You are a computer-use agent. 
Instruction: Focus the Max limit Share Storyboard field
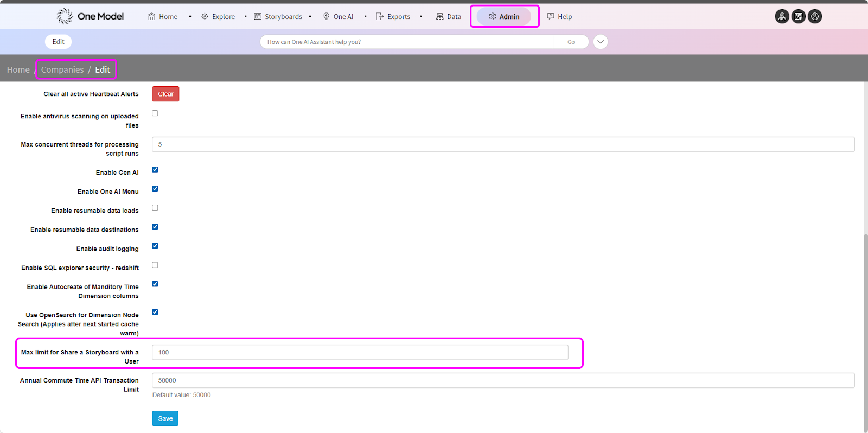[x=360, y=352]
